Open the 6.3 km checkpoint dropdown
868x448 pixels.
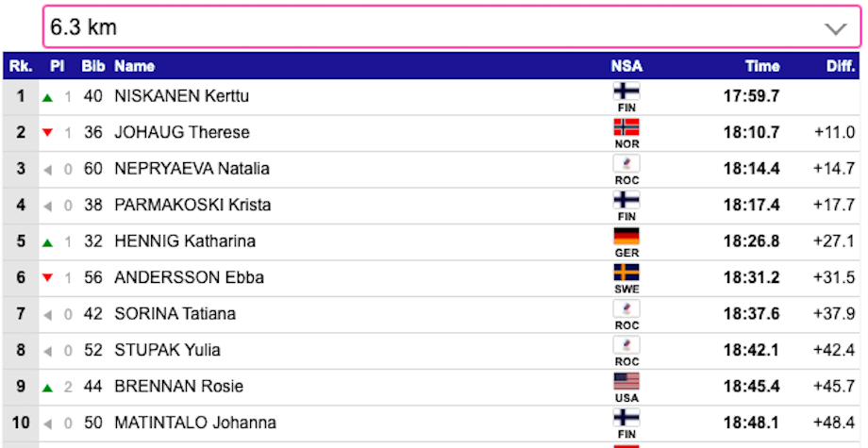(x=452, y=27)
